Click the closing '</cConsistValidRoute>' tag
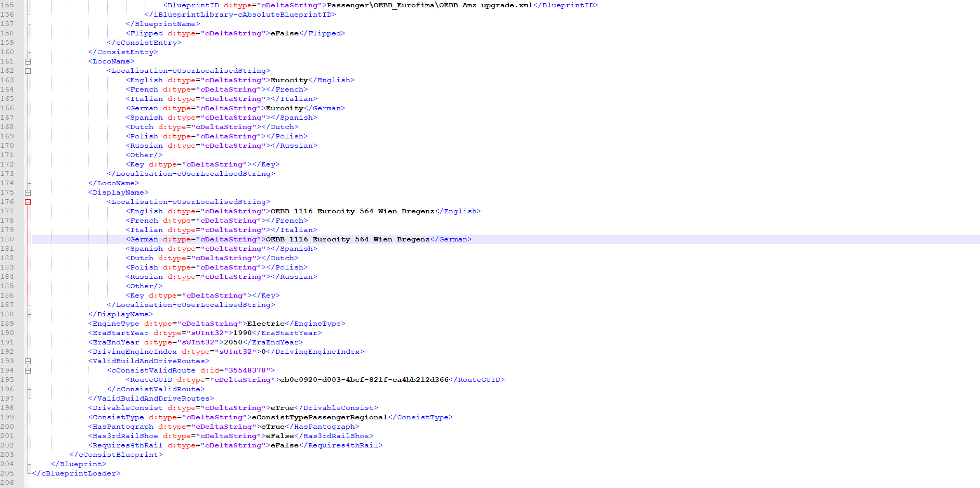Viewport: 980px width, 488px height. pyautogui.click(x=156, y=389)
